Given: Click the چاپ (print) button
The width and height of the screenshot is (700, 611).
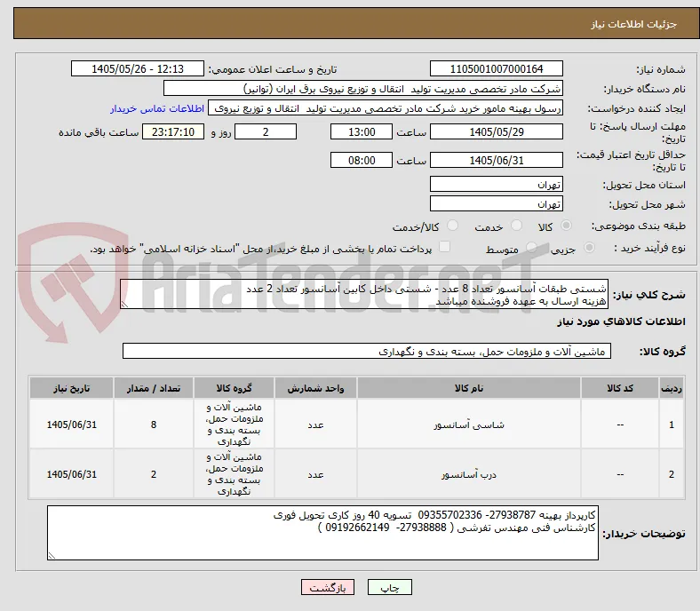Looking at the screenshot, I should coord(389,587).
